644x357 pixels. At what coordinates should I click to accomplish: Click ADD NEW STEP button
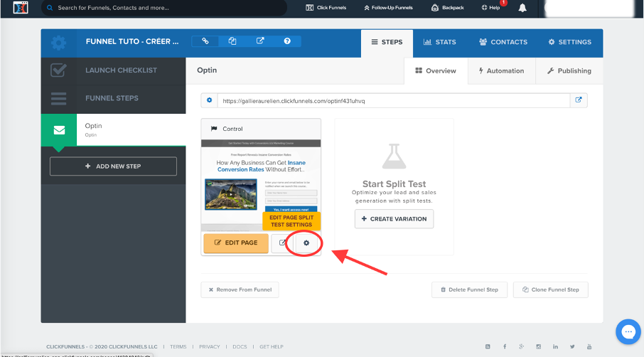coord(113,166)
